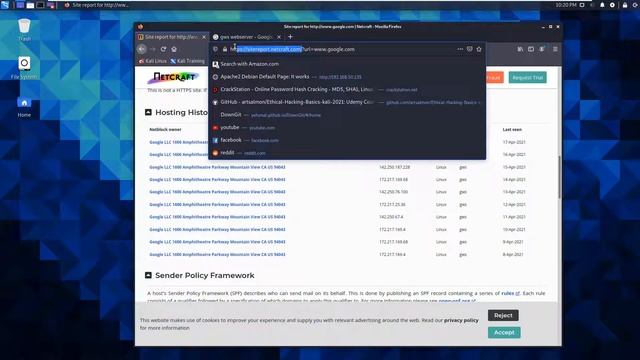Open the File System desktop icon
The image size is (640, 360).
tap(24, 68)
